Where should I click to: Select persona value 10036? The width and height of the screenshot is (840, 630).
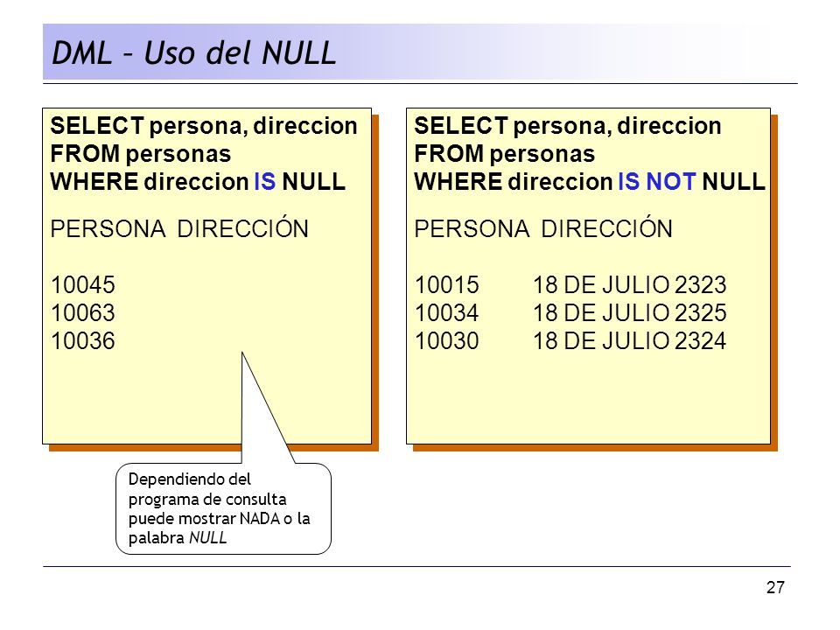pyautogui.click(x=83, y=340)
